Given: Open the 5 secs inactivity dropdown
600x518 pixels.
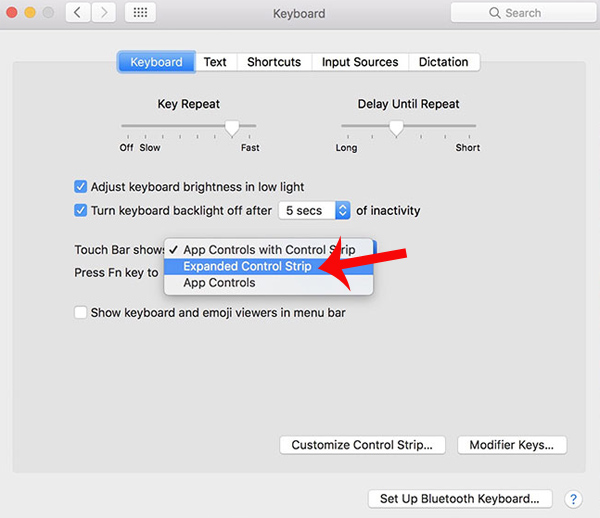Looking at the screenshot, I should (x=314, y=211).
